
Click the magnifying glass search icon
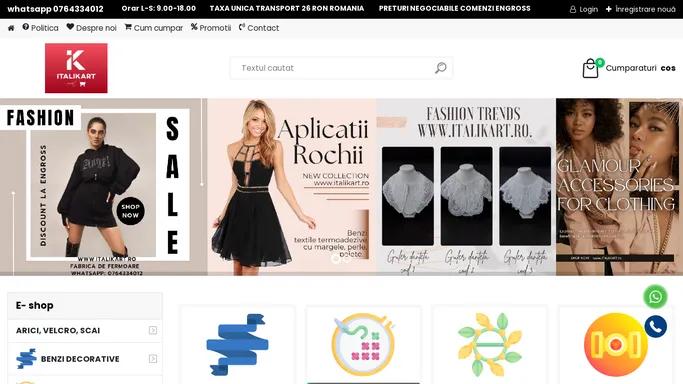[440, 68]
